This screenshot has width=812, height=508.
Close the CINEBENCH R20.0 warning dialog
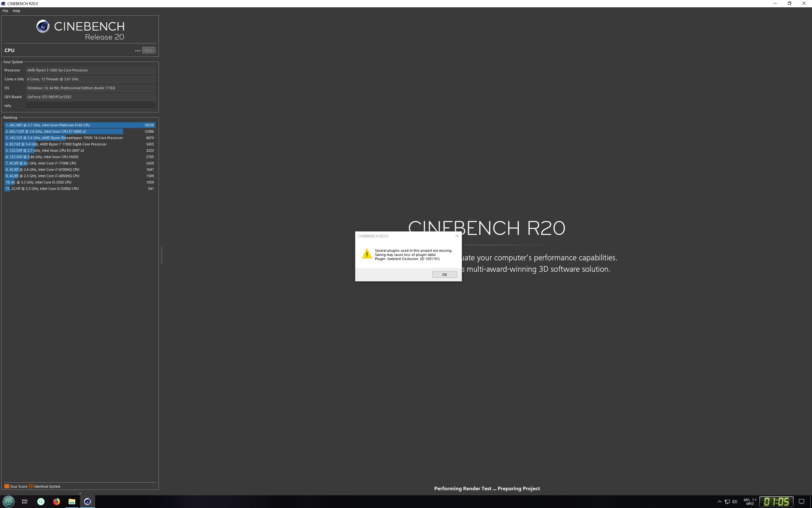click(457, 236)
